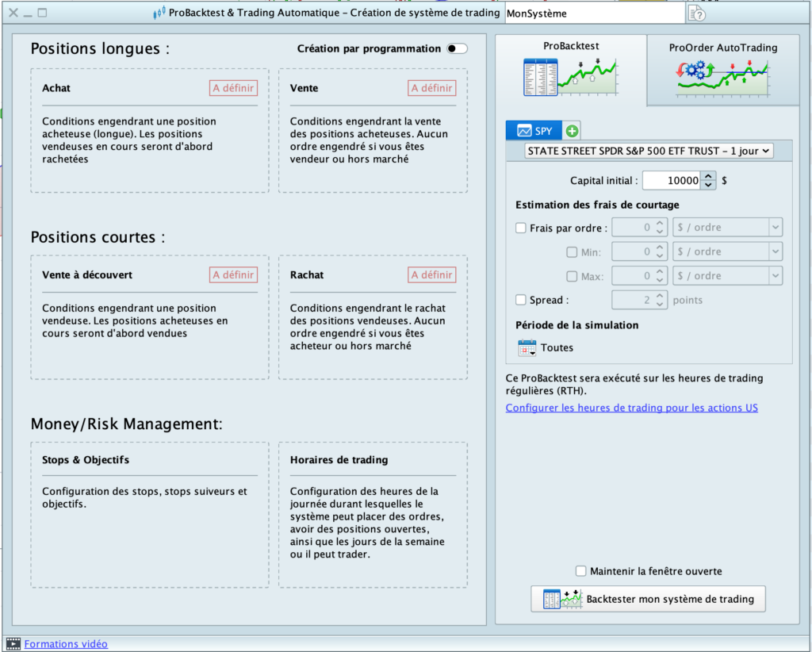The width and height of the screenshot is (812, 652).
Task: Open the Max fee unit dropdown
Action: click(x=727, y=276)
